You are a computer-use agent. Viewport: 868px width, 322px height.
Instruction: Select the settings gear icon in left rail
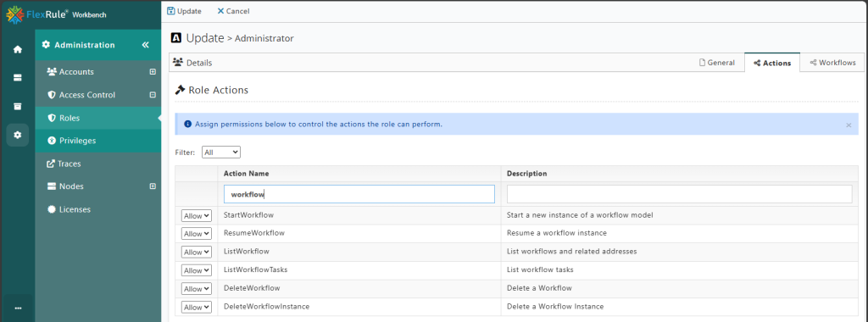[18, 135]
